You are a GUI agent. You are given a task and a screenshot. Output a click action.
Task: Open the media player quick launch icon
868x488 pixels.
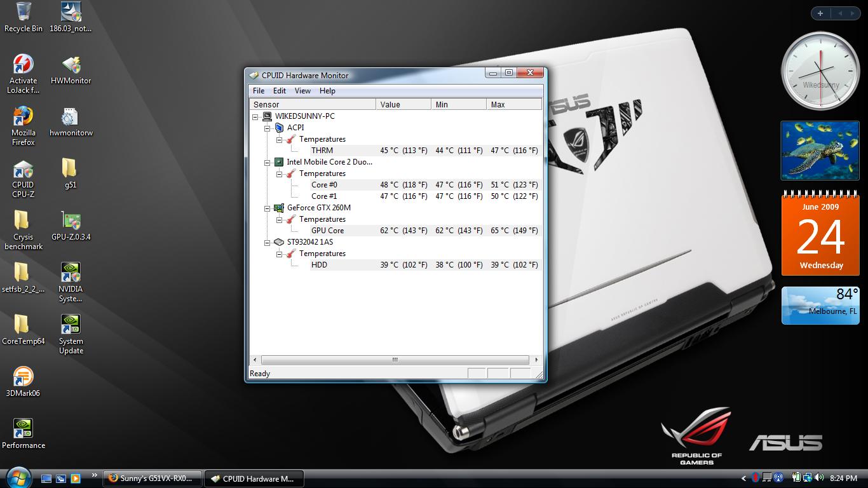[76, 478]
